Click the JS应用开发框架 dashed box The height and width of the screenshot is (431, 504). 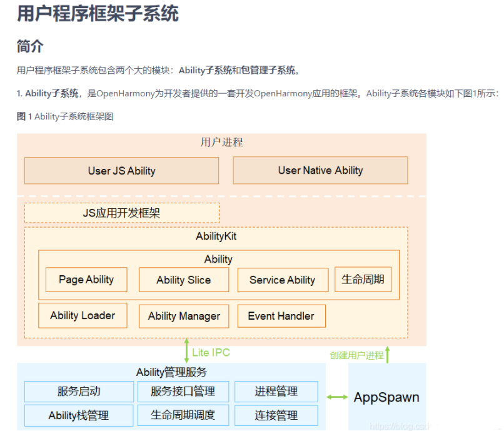tap(122, 213)
